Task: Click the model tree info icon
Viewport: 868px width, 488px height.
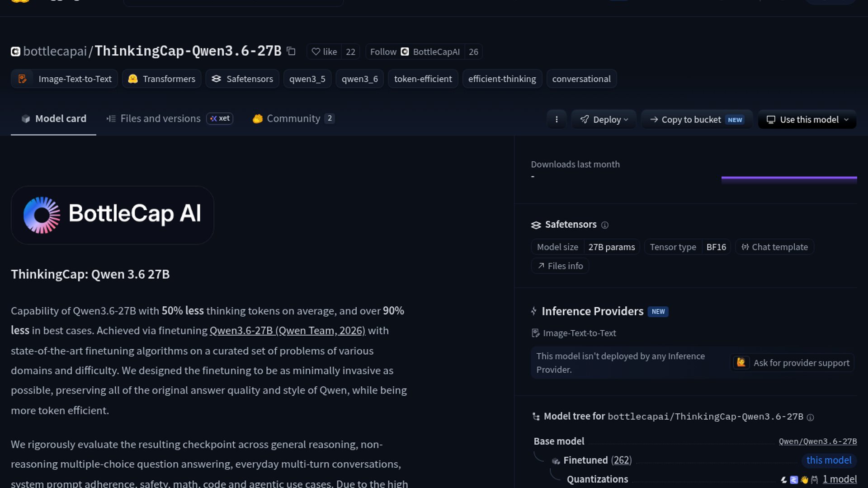Action: pyautogui.click(x=811, y=418)
